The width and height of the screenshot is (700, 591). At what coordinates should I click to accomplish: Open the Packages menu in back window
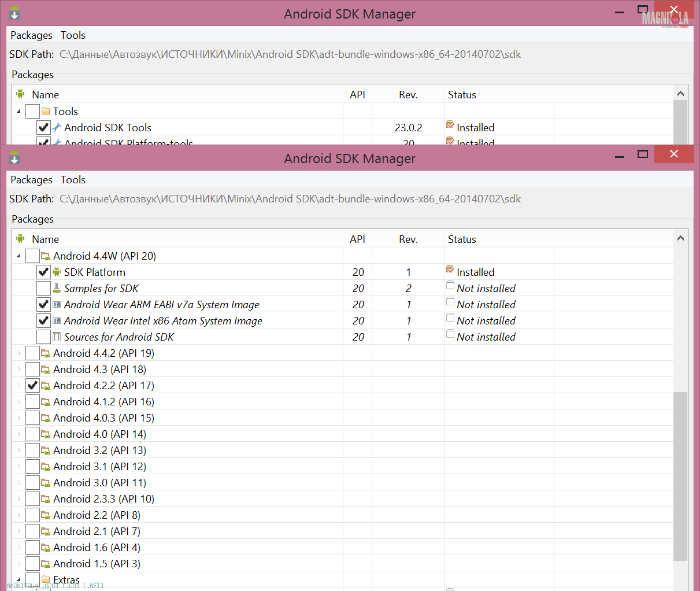[31, 35]
